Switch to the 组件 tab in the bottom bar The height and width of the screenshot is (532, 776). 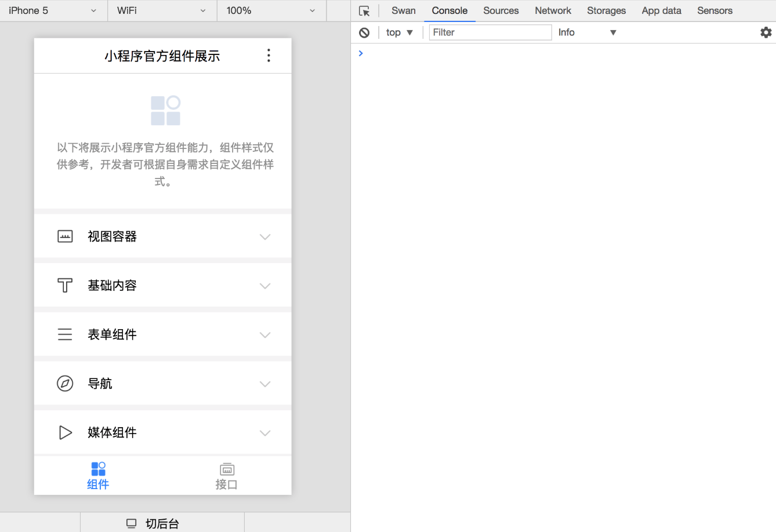pyautogui.click(x=98, y=475)
